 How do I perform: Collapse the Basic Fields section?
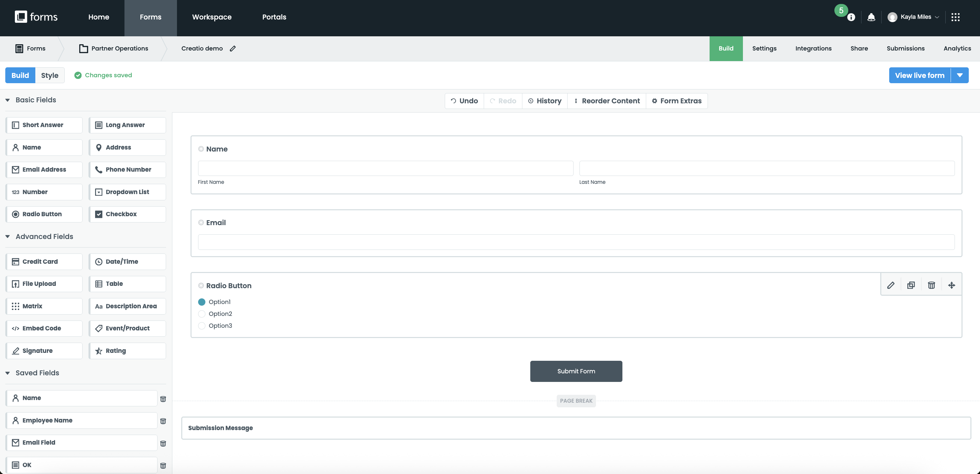(8, 100)
